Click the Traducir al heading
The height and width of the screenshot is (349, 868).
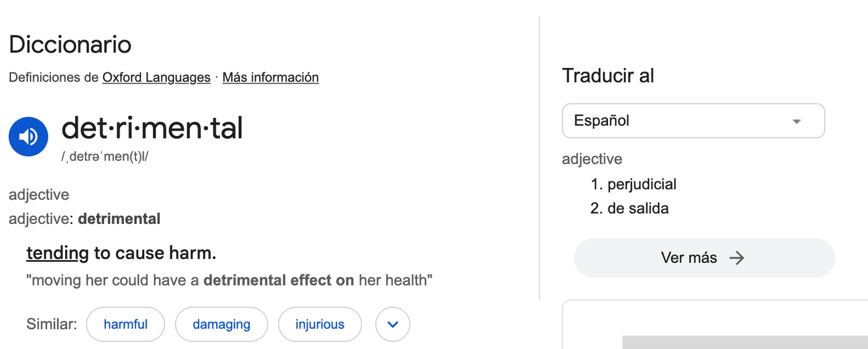tap(608, 76)
